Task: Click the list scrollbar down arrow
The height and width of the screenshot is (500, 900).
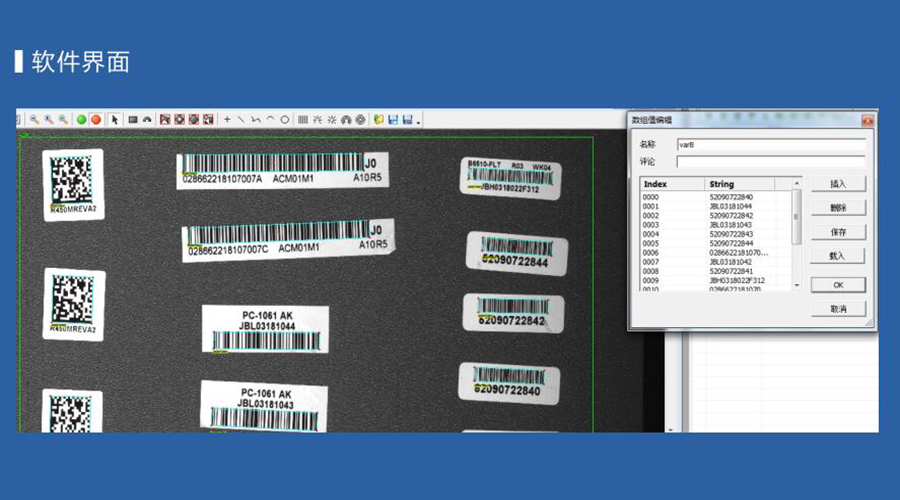Action: click(797, 285)
